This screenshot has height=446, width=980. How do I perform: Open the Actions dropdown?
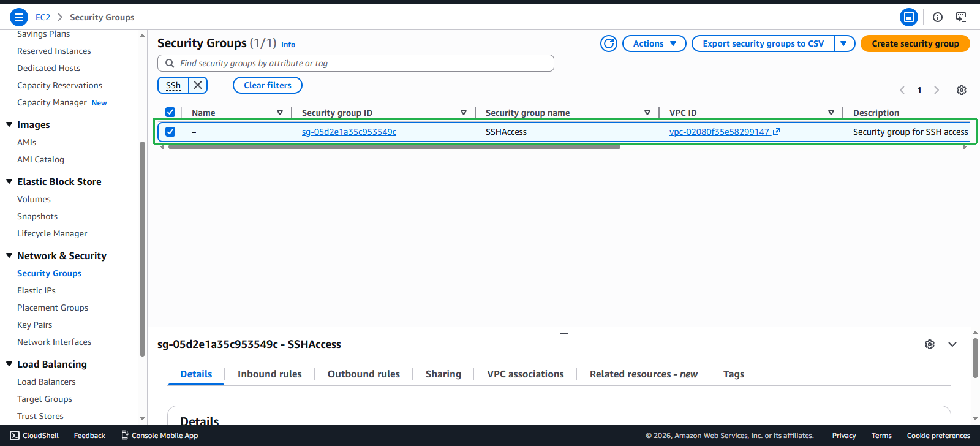pyautogui.click(x=654, y=43)
